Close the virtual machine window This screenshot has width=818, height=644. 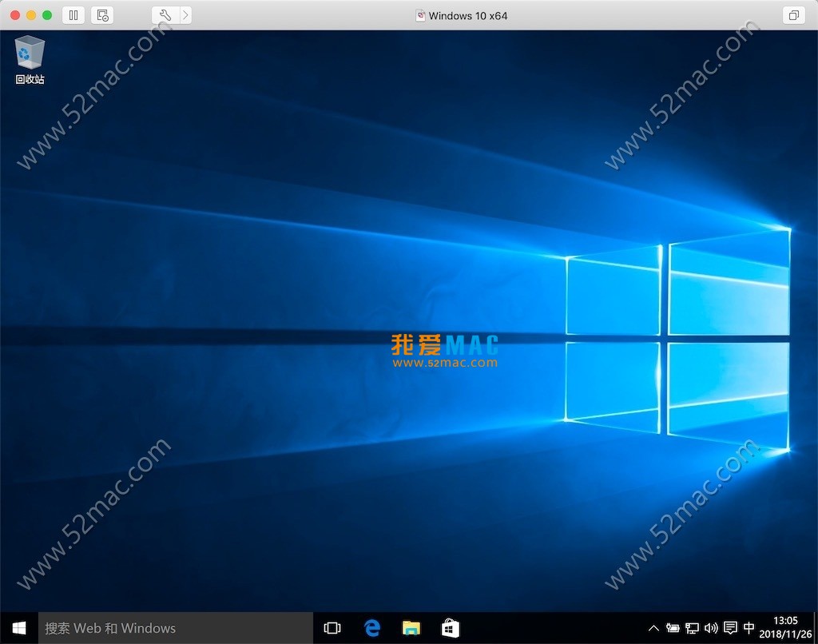click(15, 15)
